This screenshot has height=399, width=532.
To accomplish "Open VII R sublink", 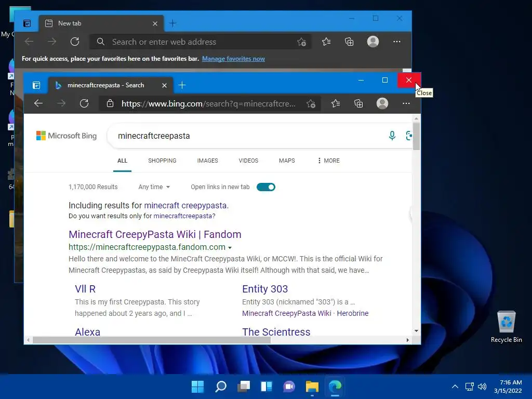I will [x=85, y=289].
